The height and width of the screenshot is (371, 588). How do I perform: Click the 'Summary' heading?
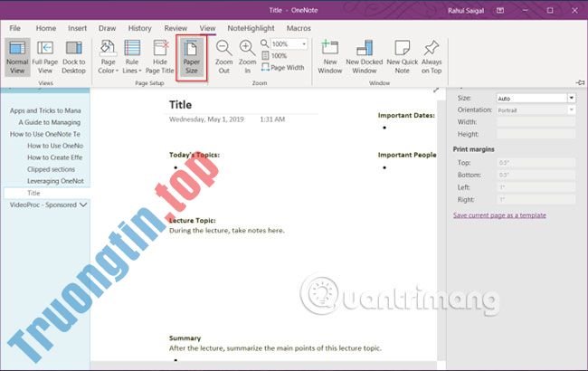(185, 338)
